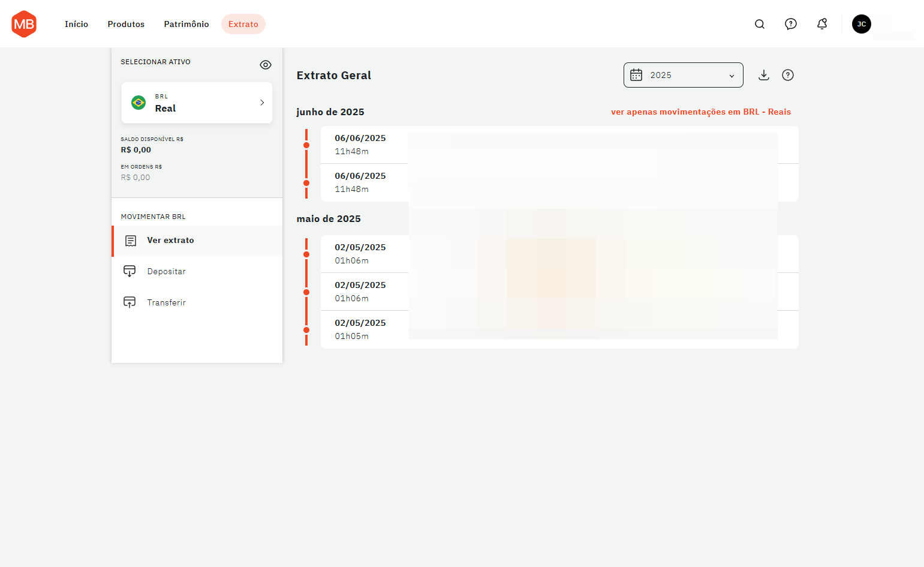Click the Brazil flag icon
This screenshot has height=567, width=924.
pos(139,103)
